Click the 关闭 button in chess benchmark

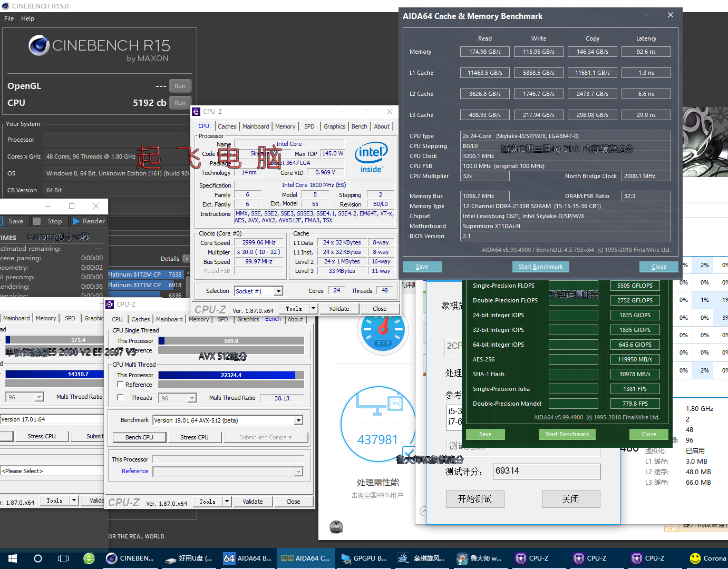tap(571, 499)
